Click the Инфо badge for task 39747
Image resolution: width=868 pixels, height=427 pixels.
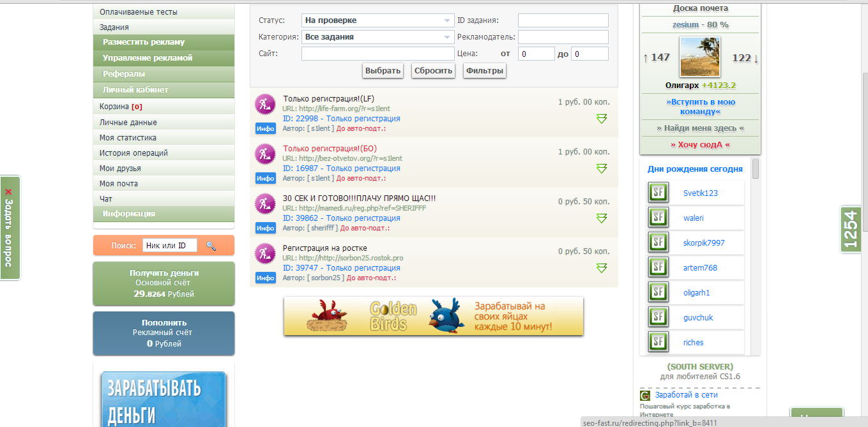tap(265, 278)
